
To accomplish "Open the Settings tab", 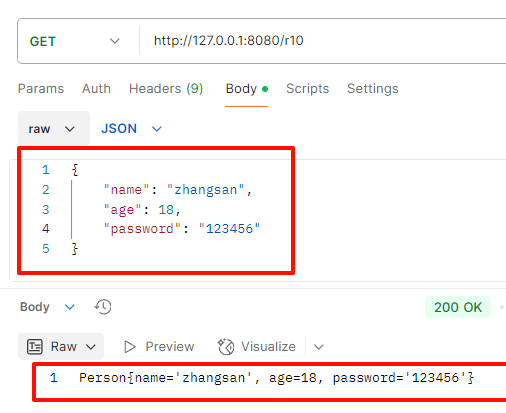I will [373, 89].
